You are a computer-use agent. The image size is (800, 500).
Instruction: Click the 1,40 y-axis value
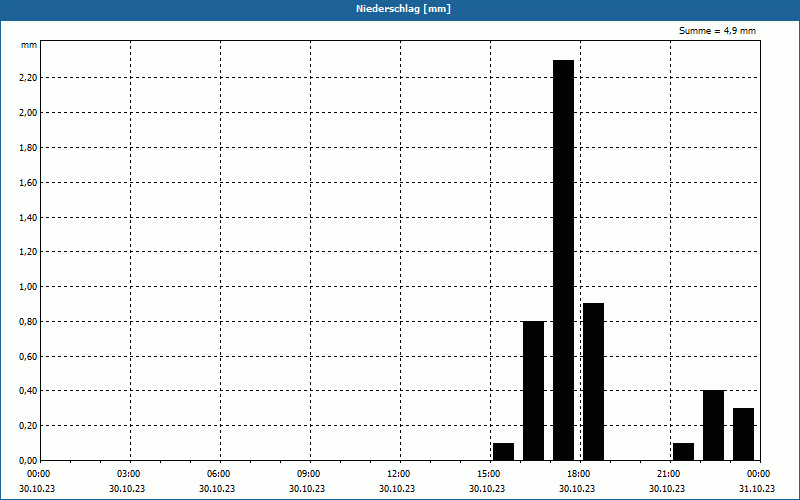click(29, 217)
